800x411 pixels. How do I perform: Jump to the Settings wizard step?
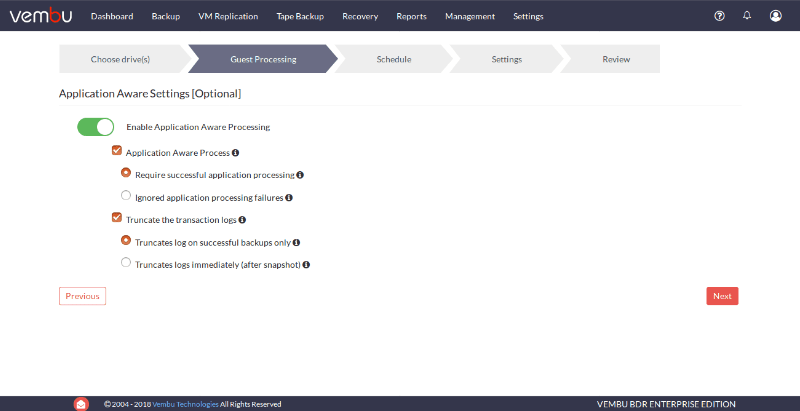[507, 59]
